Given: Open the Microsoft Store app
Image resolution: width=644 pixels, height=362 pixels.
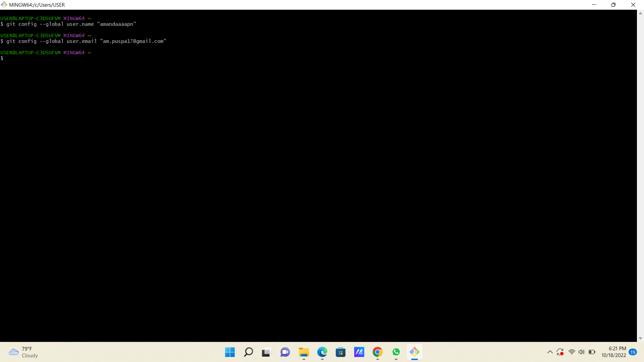Looking at the screenshot, I should [340, 352].
